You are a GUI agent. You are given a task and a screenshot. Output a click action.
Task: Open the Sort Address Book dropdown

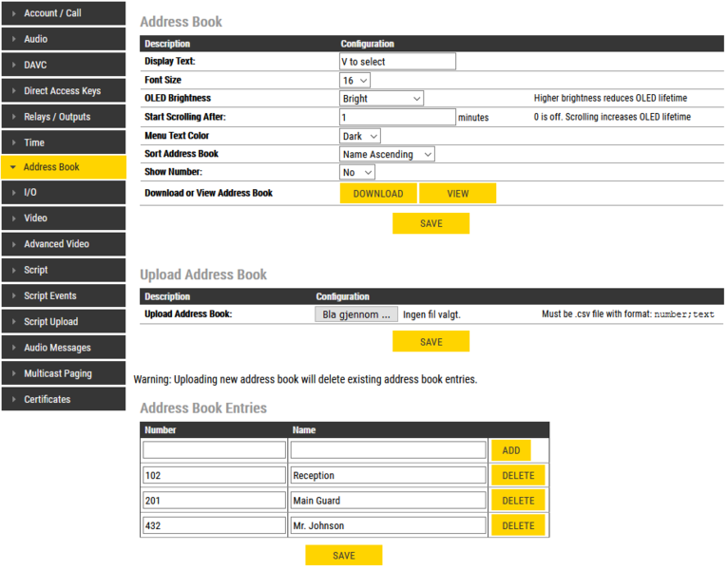point(387,154)
